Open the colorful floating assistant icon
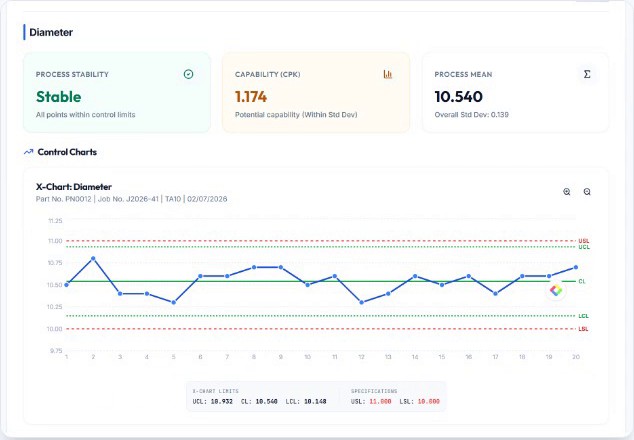Viewport: 634px width, 440px height. (x=556, y=290)
